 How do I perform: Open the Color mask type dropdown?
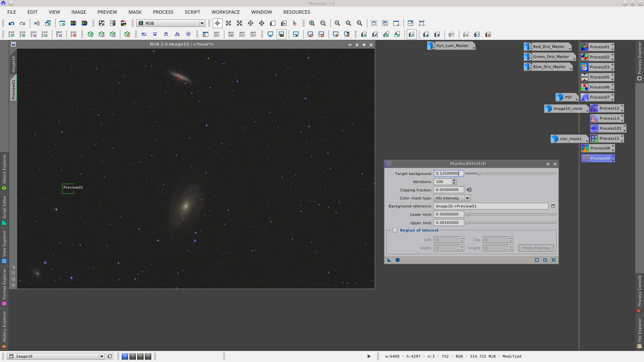pos(467,198)
